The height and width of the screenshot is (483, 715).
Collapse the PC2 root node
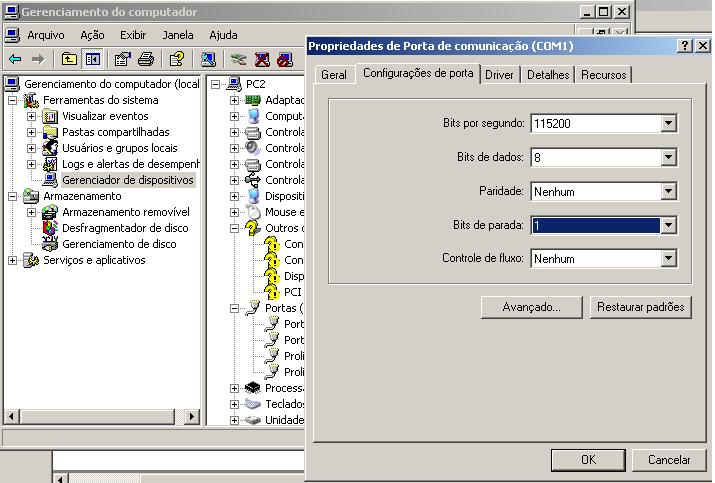216,84
